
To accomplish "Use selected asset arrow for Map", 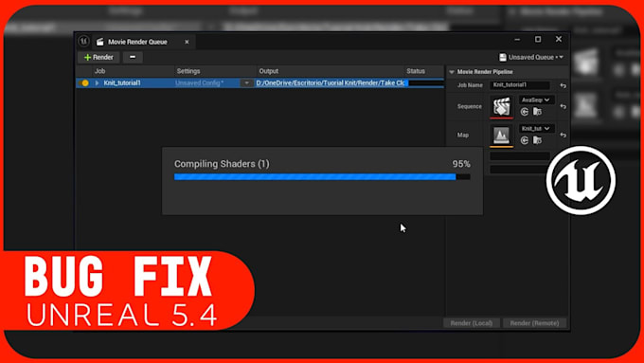I will [x=524, y=140].
